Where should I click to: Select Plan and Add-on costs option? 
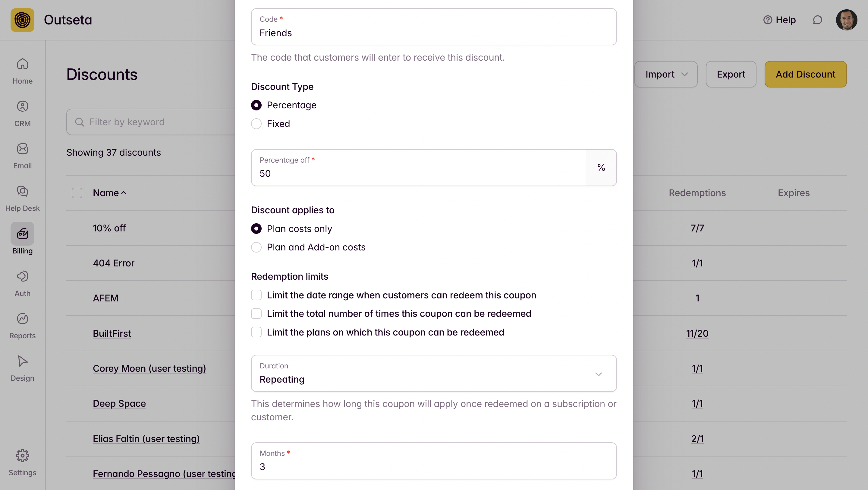[256, 247]
